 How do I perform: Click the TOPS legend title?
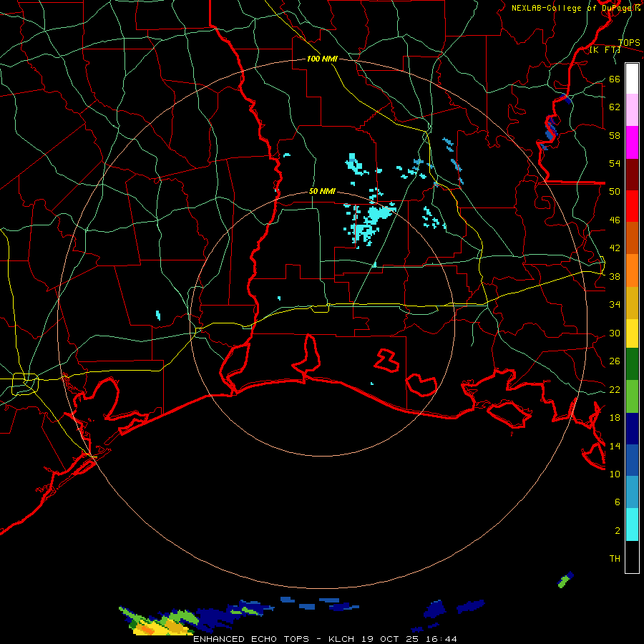click(629, 42)
